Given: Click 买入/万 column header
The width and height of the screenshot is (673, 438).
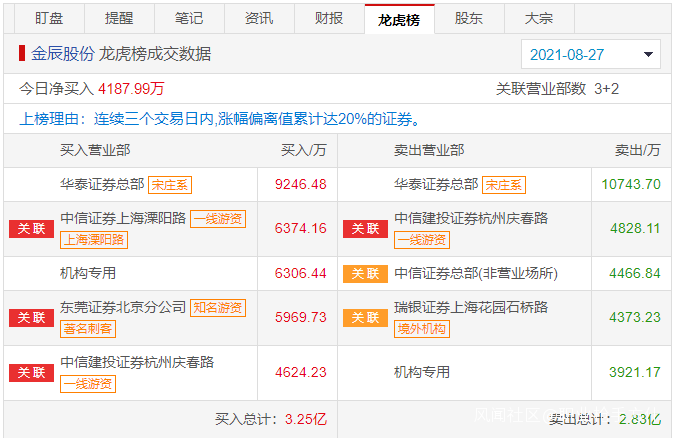Looking at the screenshot, I should [x=304, y=150].
